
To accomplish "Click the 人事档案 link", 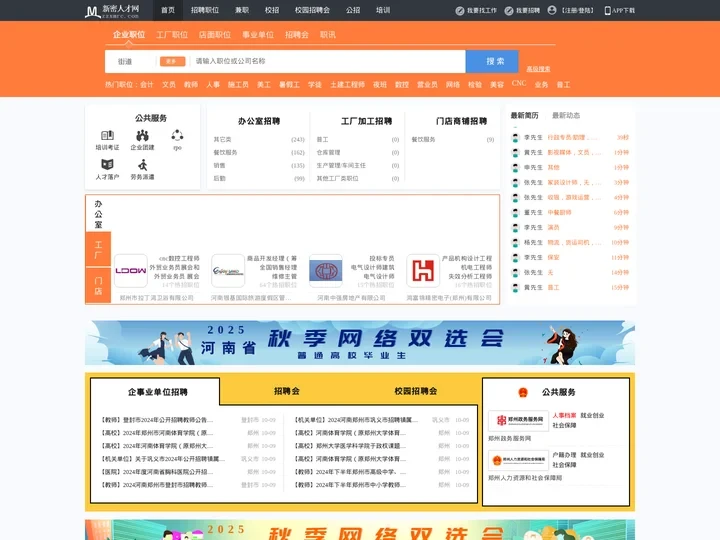I will 564,416.
